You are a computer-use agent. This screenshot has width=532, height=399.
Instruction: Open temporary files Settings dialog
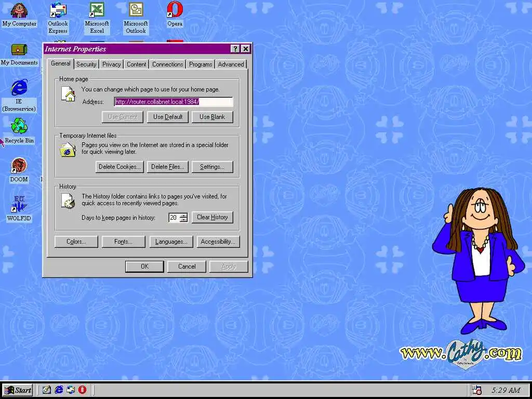click(212, 167)
